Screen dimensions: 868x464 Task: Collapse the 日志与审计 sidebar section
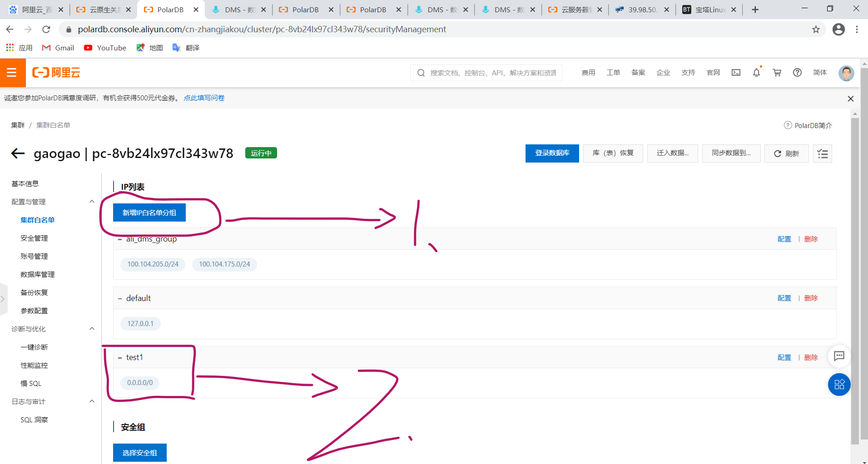92,401
